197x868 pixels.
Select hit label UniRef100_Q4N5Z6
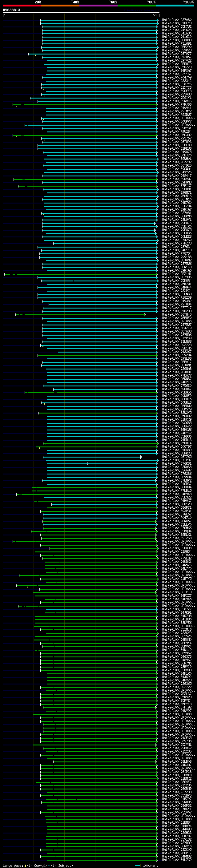(x=176, y=565)
